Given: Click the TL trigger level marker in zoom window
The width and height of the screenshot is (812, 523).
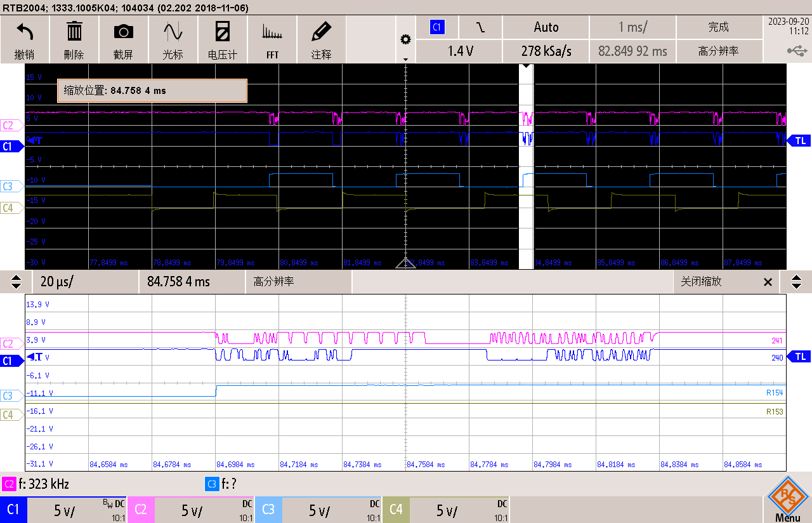Looking at the screenshot, I should 799,357.
